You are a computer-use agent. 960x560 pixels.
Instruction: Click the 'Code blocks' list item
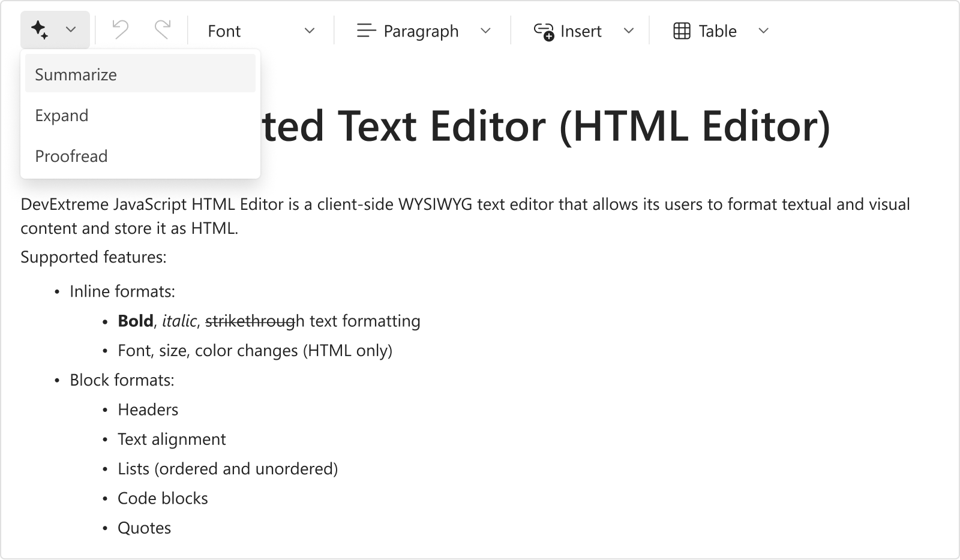click(x=163, y=498)
